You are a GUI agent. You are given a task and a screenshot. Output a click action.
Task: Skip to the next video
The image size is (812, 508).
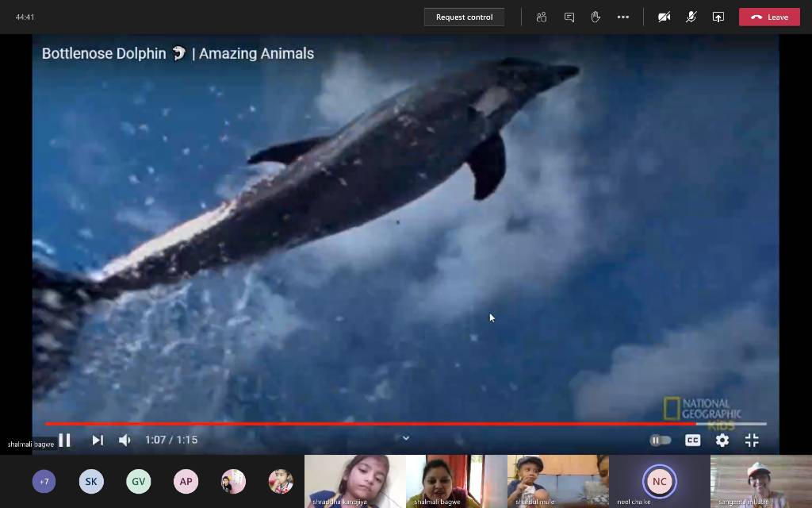(98, 440)
